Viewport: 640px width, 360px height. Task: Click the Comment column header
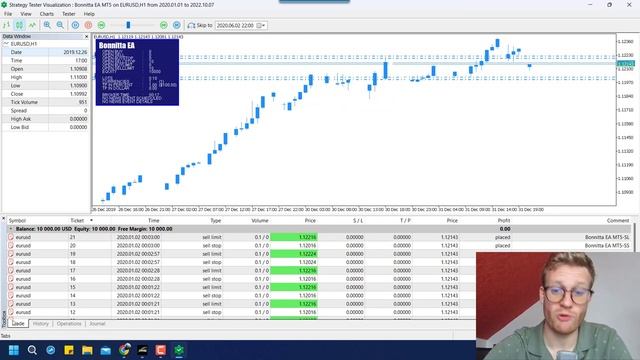[618, 220]
